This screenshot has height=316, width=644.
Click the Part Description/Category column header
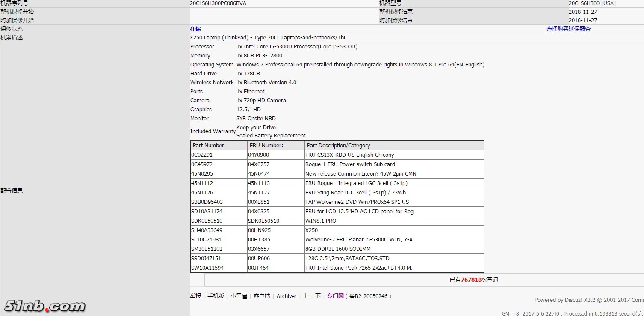coord(394,146)
